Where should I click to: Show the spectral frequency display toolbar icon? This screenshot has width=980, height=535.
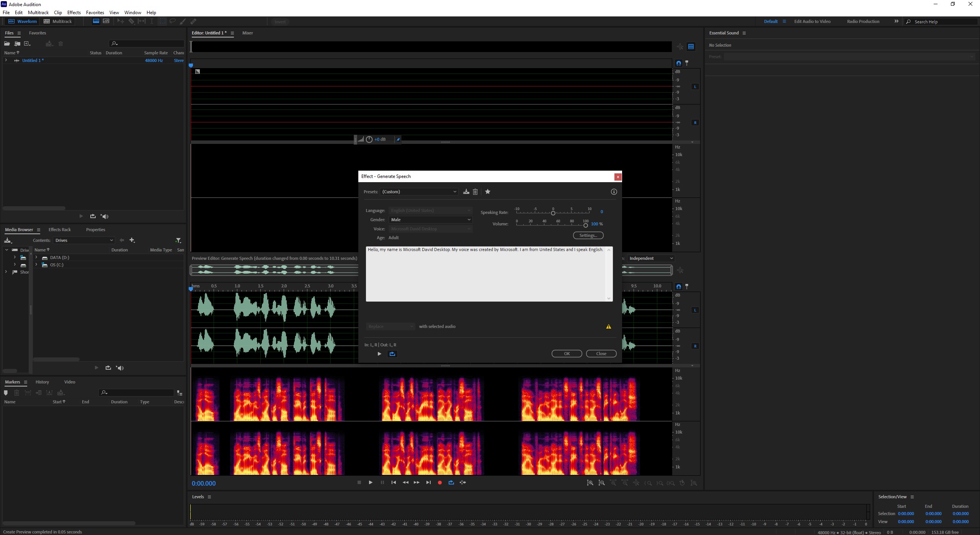(96, 21)
